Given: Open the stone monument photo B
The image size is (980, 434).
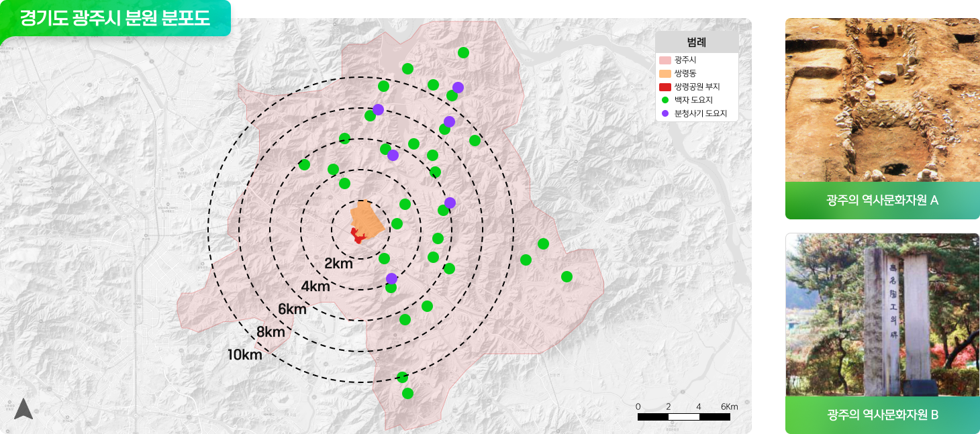Looking at the screenshot, I should pos(882,315).
